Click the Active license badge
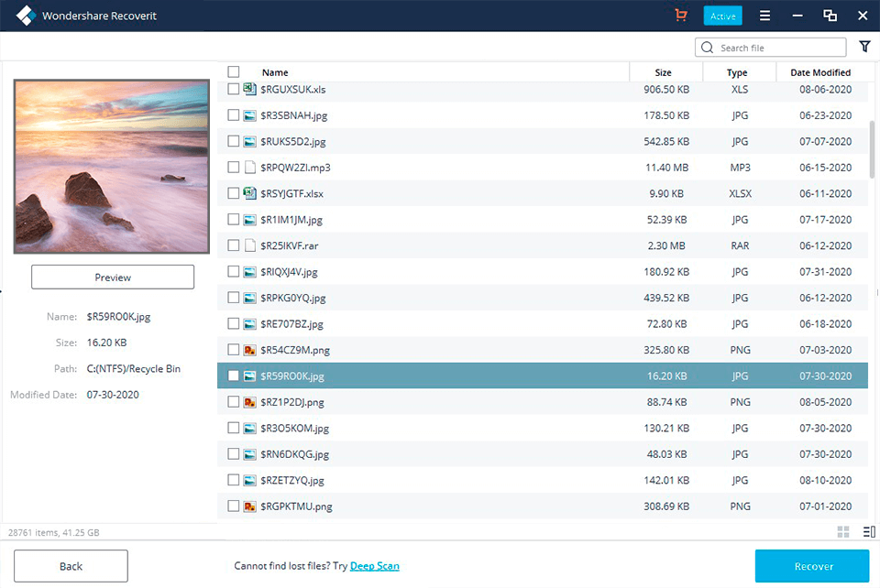 (x=722, y=16)
